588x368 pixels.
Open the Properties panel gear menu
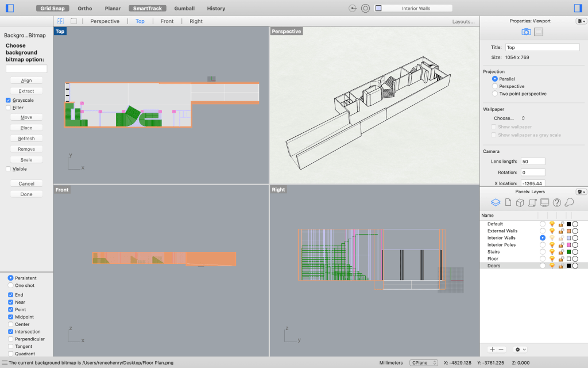(581, 21)
